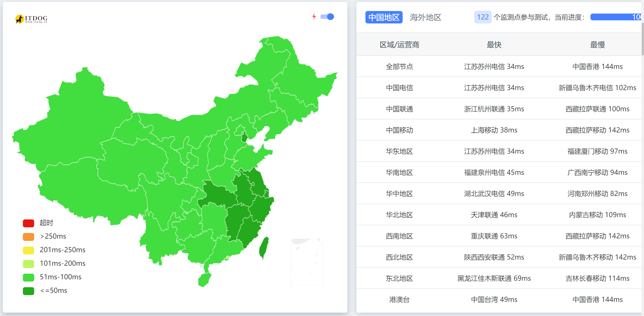Select the 华北地区 row label
Screen dimensions: 644x316
point(399,215)
